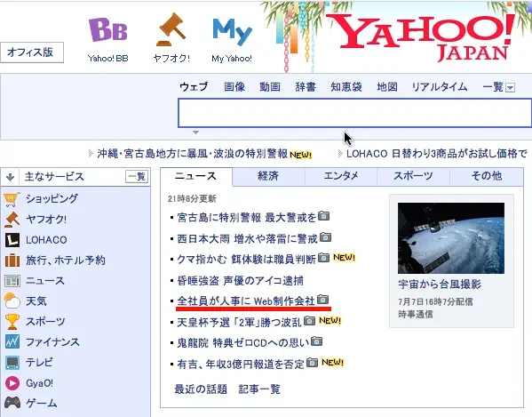Click the camera icon beside the 宮古島に特別警報 headline
Viewport: 532px width, 417px height.
coord(323,216)
